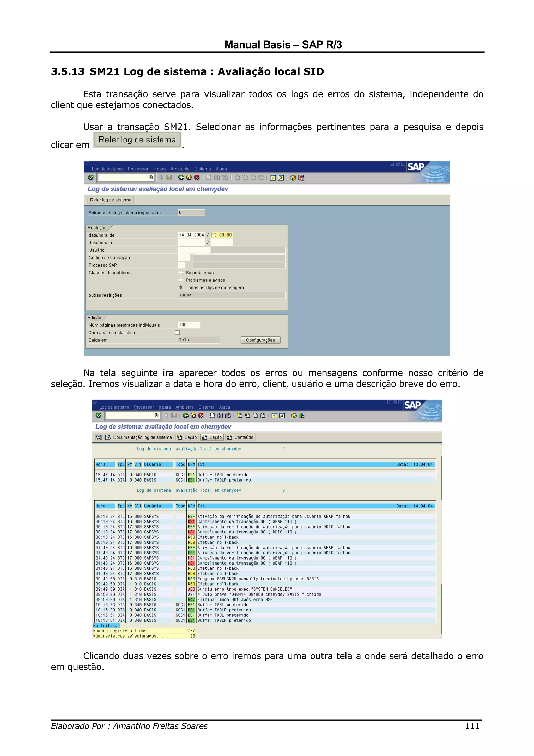Click the yellow Help icon in the upper SAP window

(293, 177)
